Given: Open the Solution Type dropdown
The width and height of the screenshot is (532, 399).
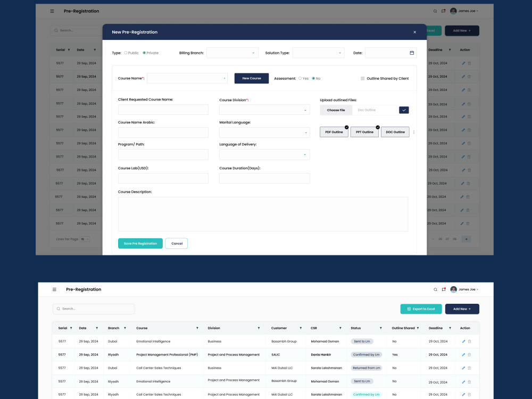Looking at the screenshot, I should 318,53.
